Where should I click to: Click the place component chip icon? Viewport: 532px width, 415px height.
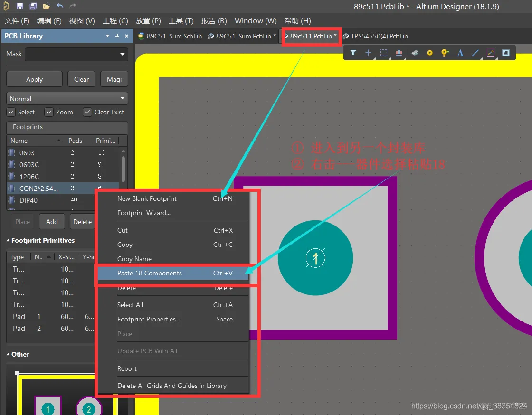(x=415, y=53)
